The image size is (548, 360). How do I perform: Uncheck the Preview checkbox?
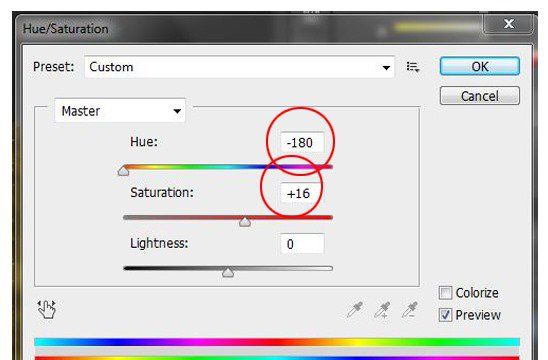445,315
